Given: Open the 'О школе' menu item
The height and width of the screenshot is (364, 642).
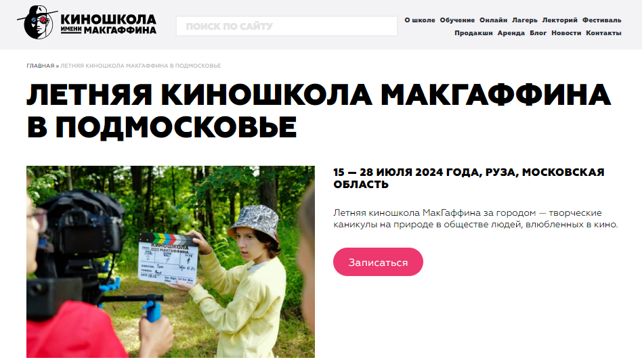Looking at the screenshot, I should coord(420,20).
